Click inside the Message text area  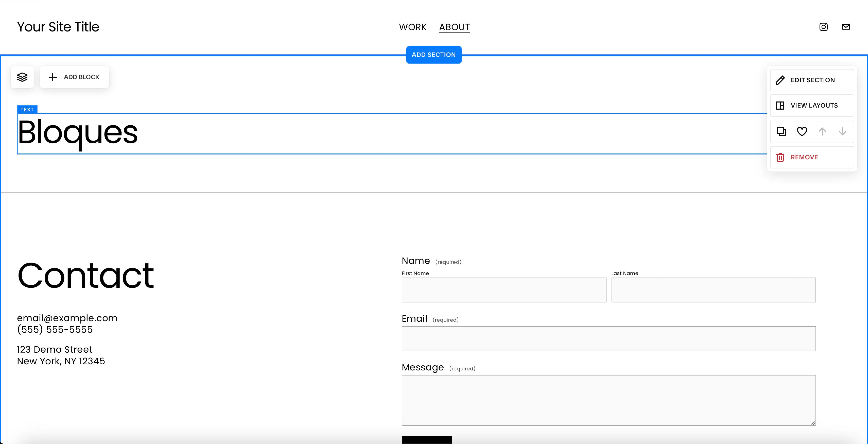(608, 400)
